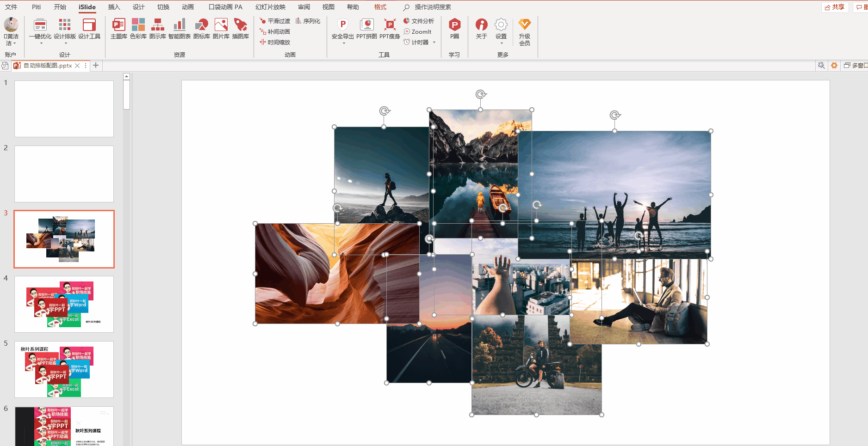Open the PPT瘦身 slimming tool
Viewport: 868px width, 446px height.
click(x=390, y=28)
